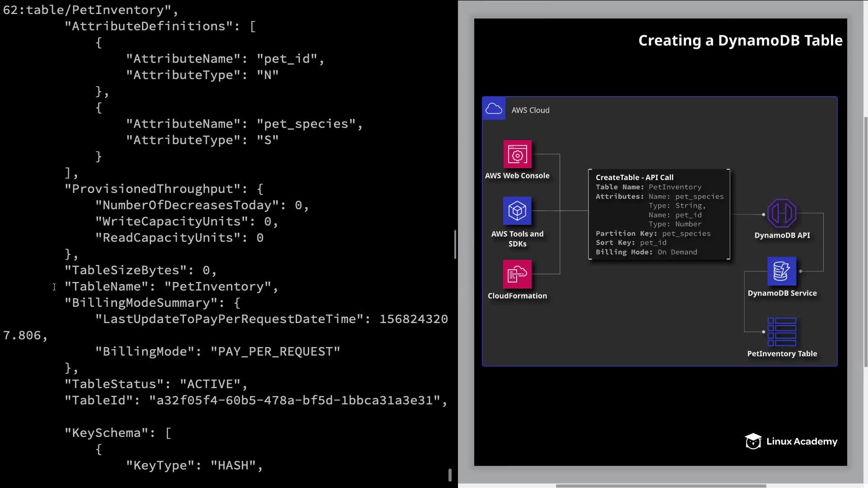Screen dimensions: 868x488
Task: Click the lower terminal scrollbar handle
Action: [x=450, y=475]
